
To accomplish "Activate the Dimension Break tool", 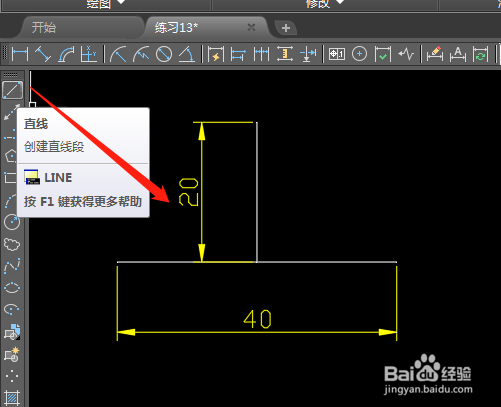I will pyautogui.click(x=308, y=54).
